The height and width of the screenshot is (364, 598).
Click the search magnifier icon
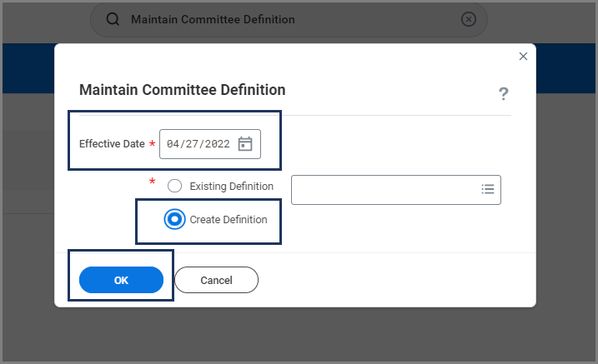pyautogui.click(x=113, y=20)
